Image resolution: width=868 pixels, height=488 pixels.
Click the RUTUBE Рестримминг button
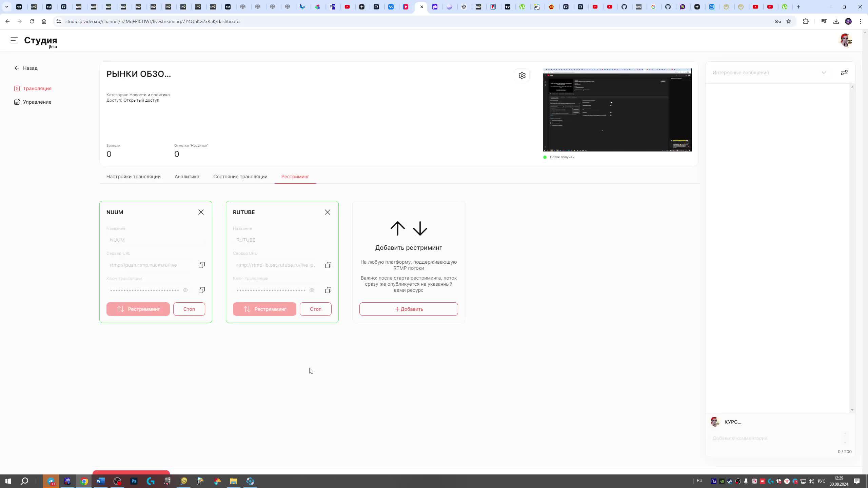pos(264,309)
